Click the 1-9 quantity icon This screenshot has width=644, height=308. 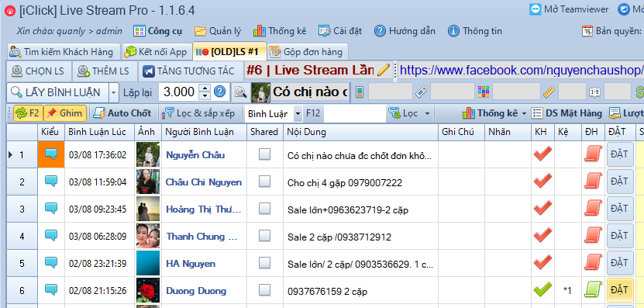pyautogui.click(x=594, y=92)
